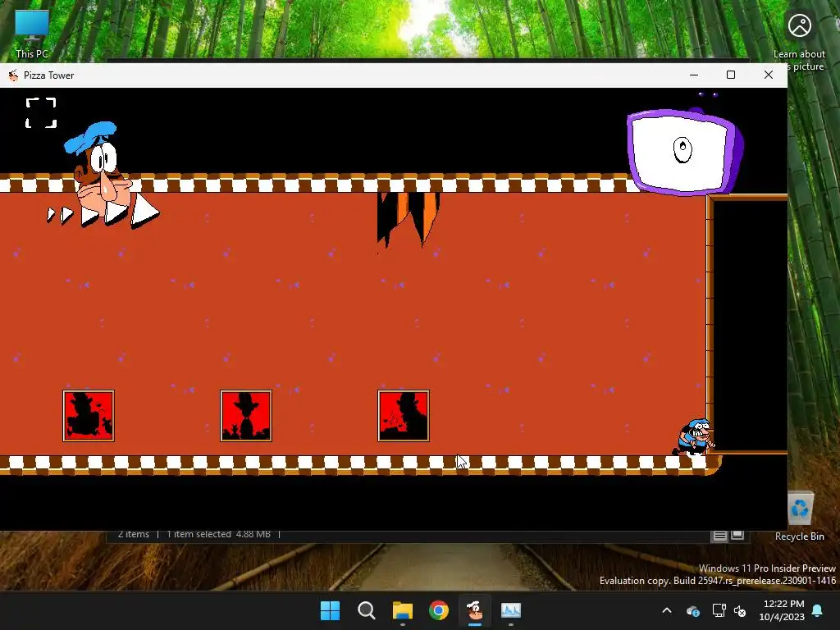Image resolution: width=840 pixels, height=630 pixels.
Task: Click the fullscreen bracket icon in game
Action: (41, 113)
